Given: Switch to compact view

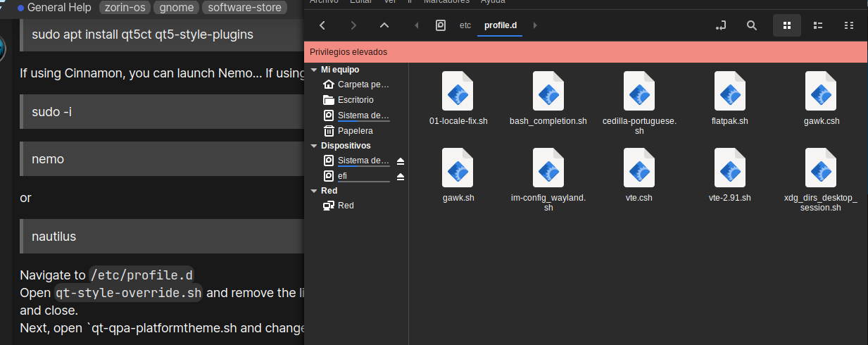Looking at the screenshot, I should point(849,25).
